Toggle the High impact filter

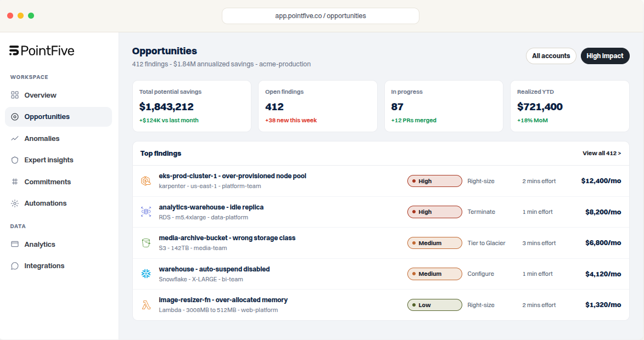click(604, 56)
